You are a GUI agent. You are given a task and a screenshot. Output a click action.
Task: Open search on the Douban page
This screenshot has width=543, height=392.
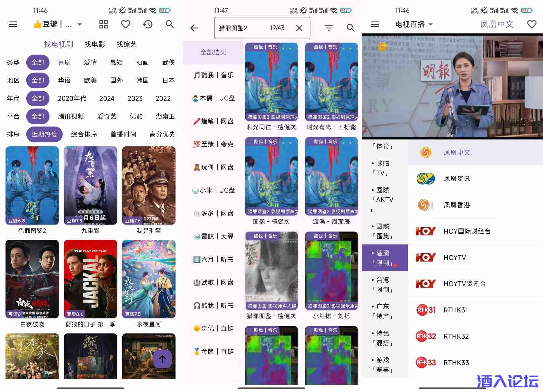[x=170, y=24]
